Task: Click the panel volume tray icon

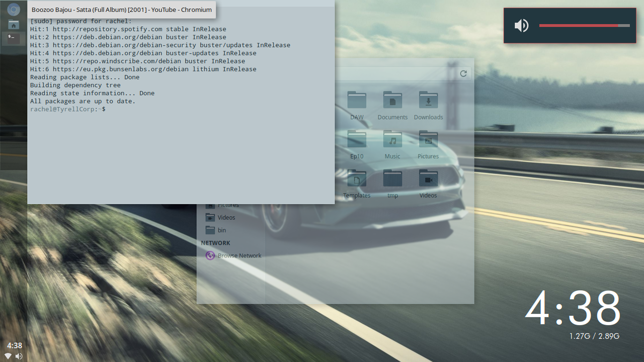Action: point(19,356)
